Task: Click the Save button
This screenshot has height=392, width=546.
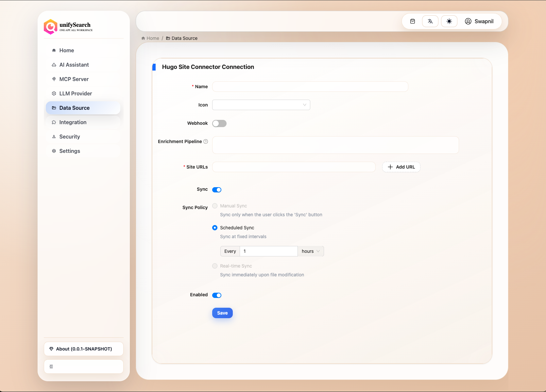Action: tap(222, 313)
